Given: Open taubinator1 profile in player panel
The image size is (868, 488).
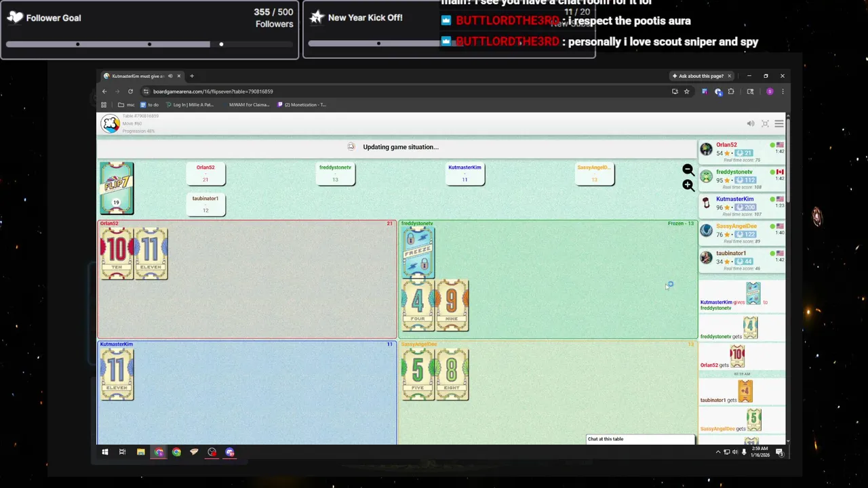Looking at the screenshot, I should tap(731, 253).
